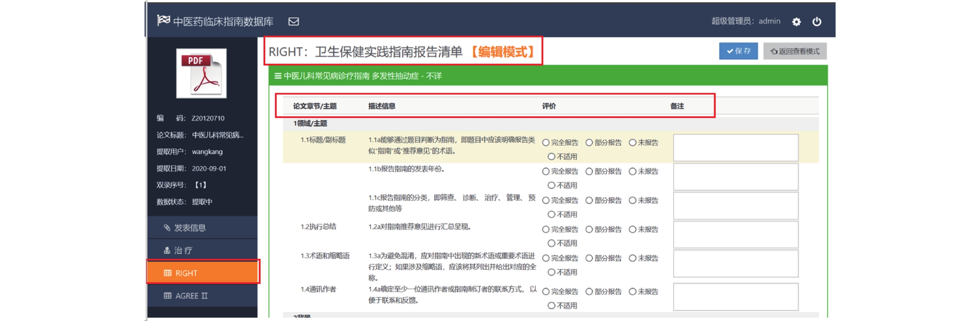Image resolution: width=980 pixels, height=321 pixels.
Task: Select 未报告 for item 1.3a
Action: (x=632, y=258)
